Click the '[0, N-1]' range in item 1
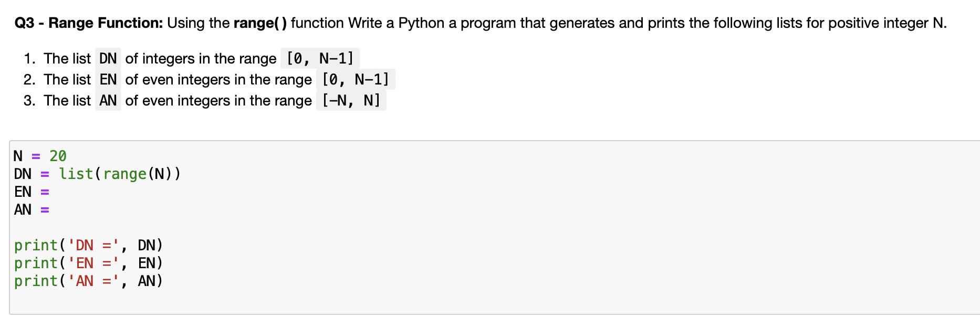The width and height of the screenshot is (980, 317). 320,58
